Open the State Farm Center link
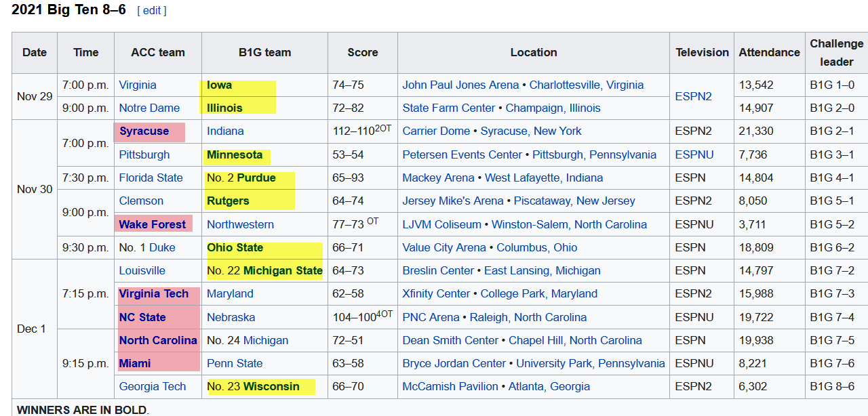Screen dimensions: 868x416 448,108
